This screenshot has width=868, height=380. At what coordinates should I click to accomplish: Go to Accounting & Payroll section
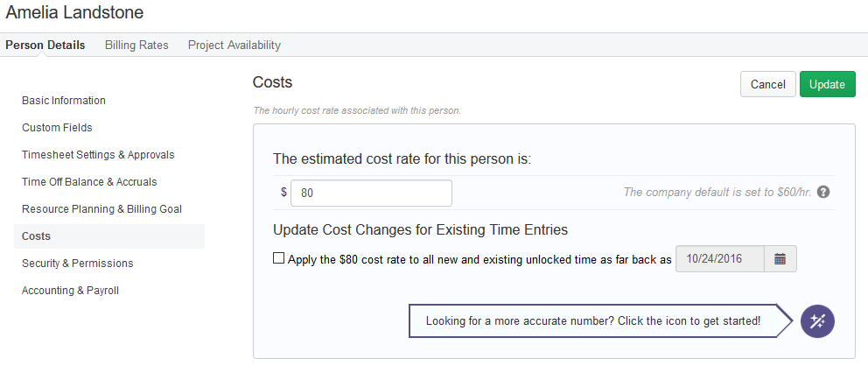(x=70, y=291)
